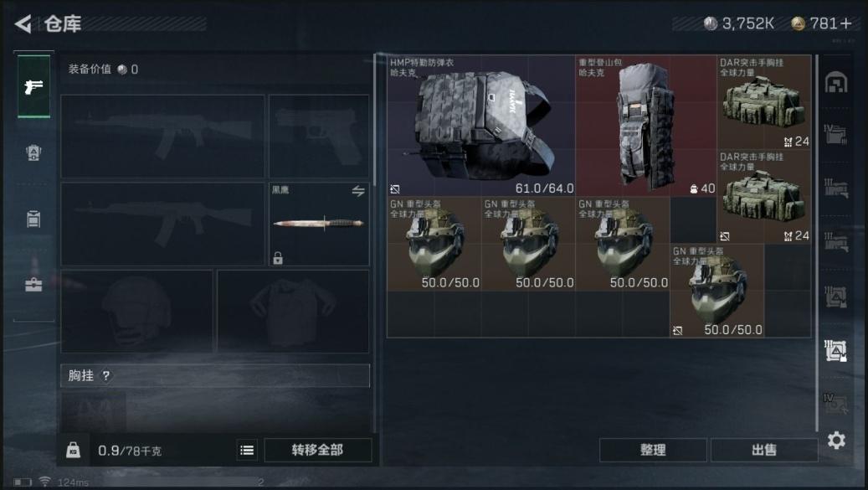Click the 整理 sort button

pyautogui.click(x=653, y=450)
